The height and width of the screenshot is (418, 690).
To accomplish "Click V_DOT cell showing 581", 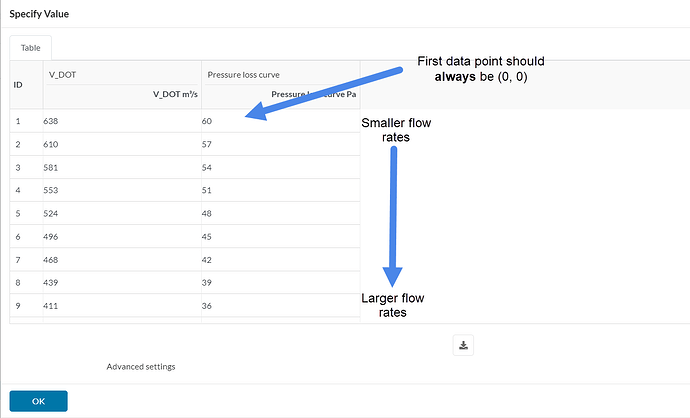I will coord(122,168).
